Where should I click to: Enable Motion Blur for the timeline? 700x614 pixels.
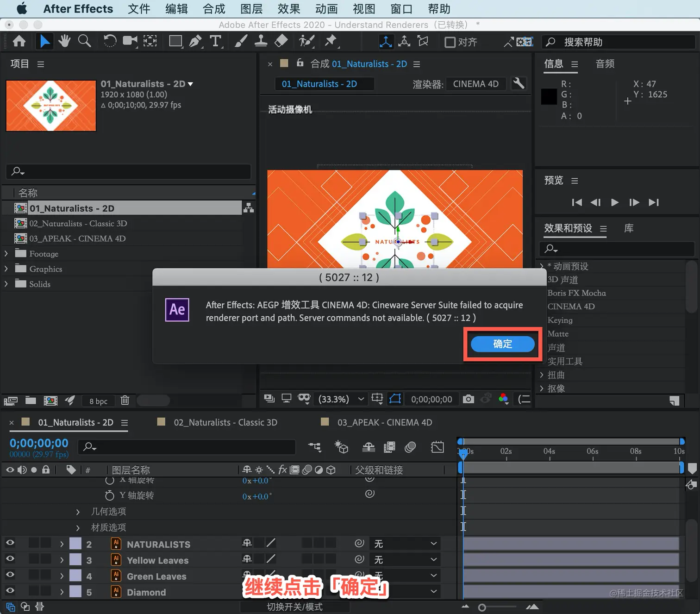click(410, 447)
